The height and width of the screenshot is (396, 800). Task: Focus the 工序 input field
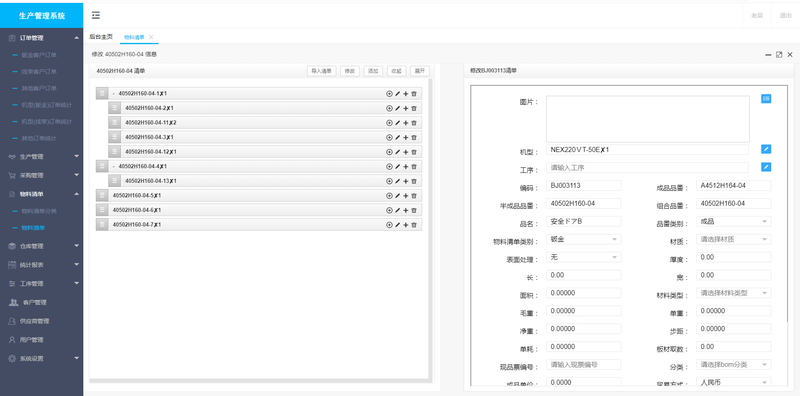(x=647, y=167)
